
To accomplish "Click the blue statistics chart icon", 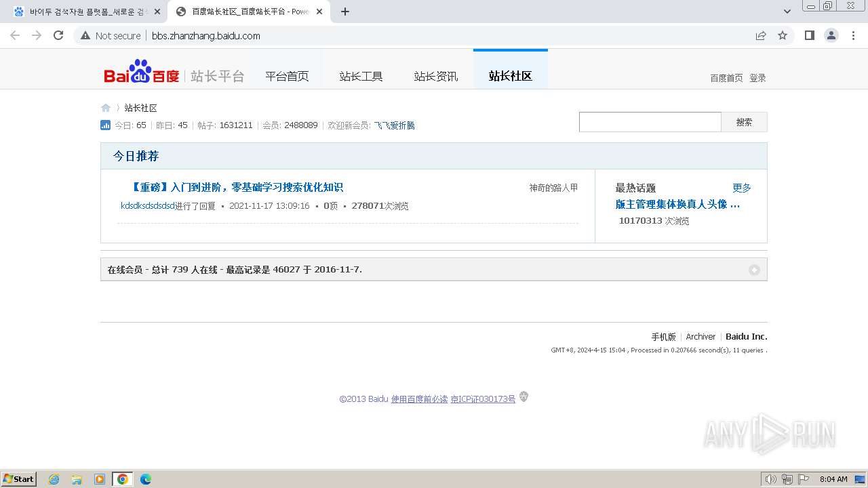I will coord(106,125).
